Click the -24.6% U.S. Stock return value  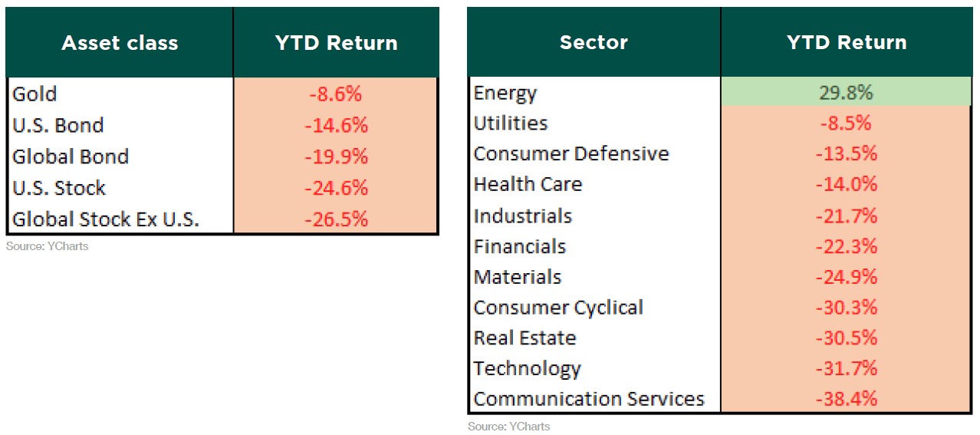[x=336, y=188]
